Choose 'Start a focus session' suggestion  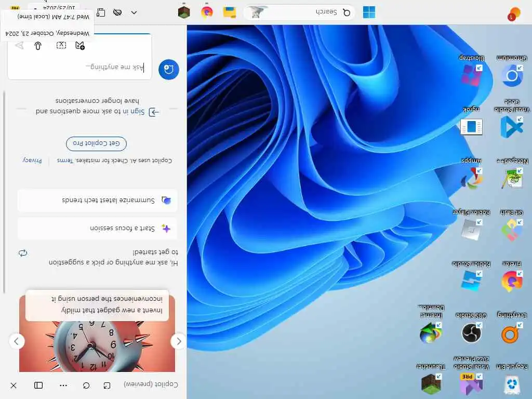97,229
